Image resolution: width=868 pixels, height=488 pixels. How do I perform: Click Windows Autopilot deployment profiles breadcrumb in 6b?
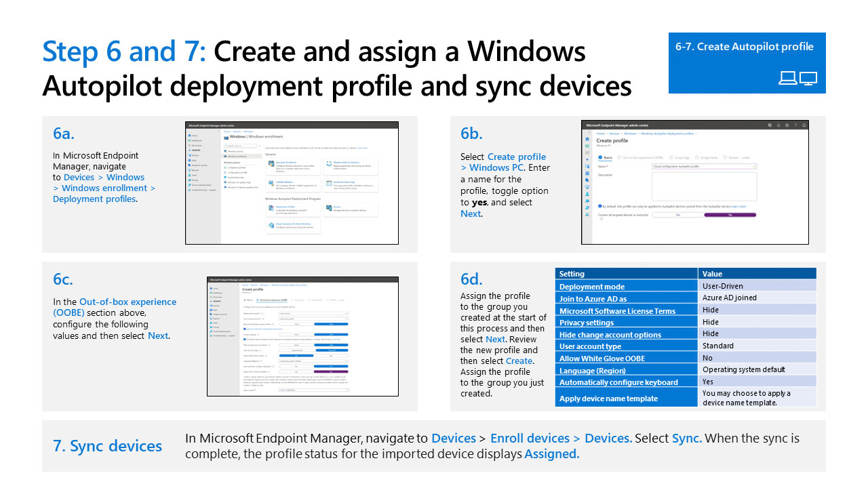pyautogui.click(x=667, y=134)
